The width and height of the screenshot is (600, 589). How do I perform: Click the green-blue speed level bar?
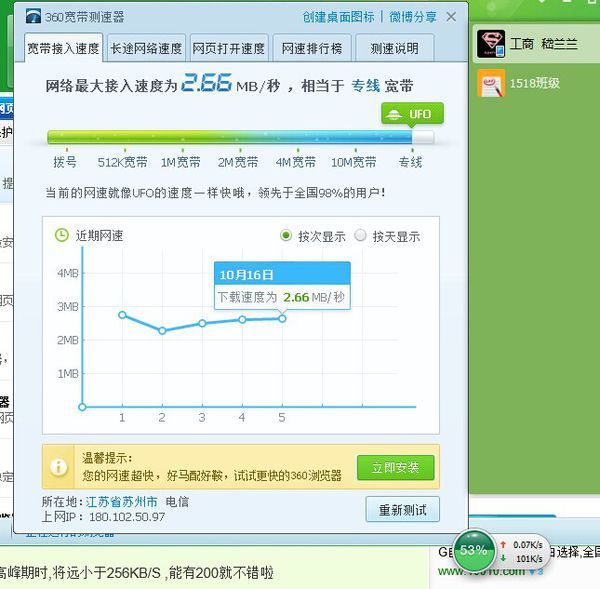tap(240, 137)
